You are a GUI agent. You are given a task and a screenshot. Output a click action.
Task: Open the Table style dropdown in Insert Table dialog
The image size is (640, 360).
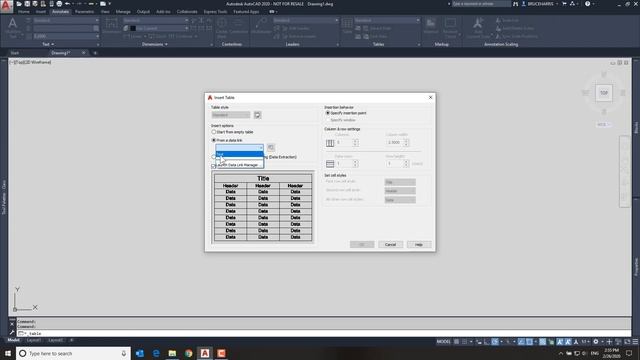click(x=231, y=115)
